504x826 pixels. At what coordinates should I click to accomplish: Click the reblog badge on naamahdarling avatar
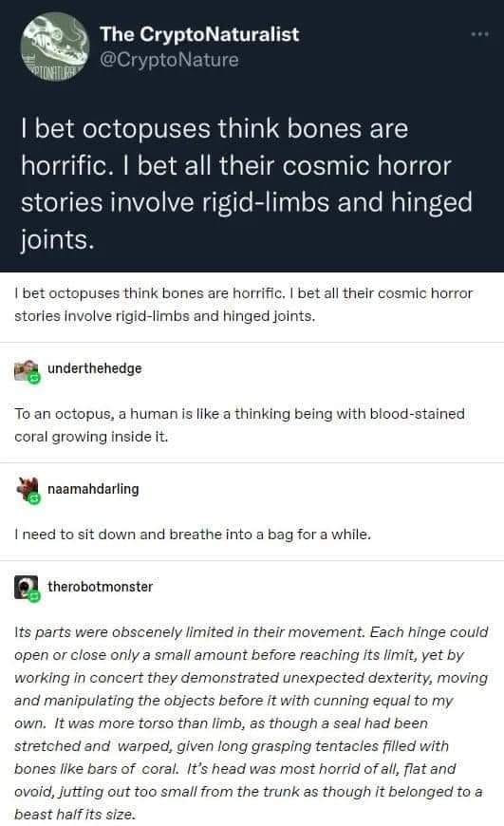34,498
